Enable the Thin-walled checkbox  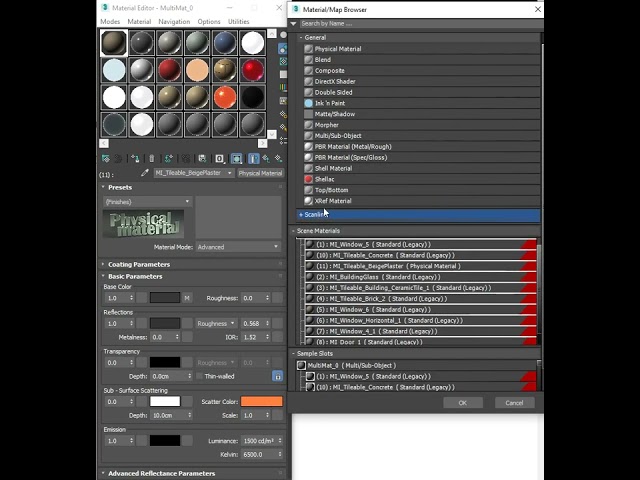[x=200, y=376]
